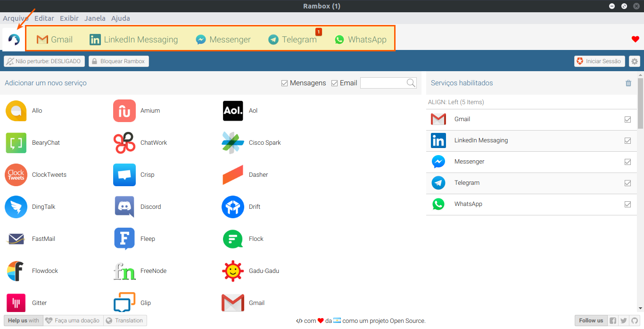Toggle the Email filter checkbox
644x329 pixels.
tap(335, 83)
